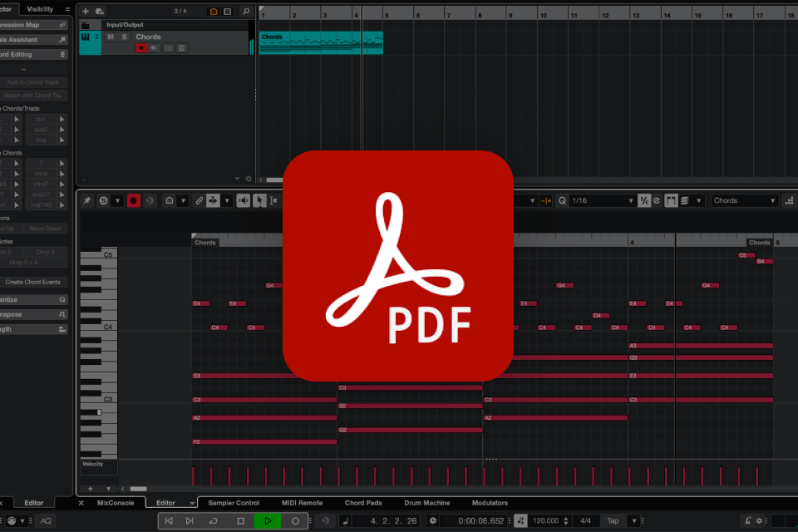Image resolution: width=798 pixels, height=532 pixels.
Task: Open dropdown arrow next to Solo Editor
Action: [117, 200]
